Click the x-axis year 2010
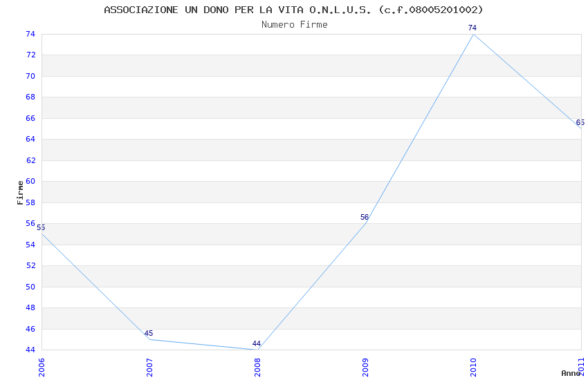This screenshot has width=588, height=380. click(x=474, y=368)
